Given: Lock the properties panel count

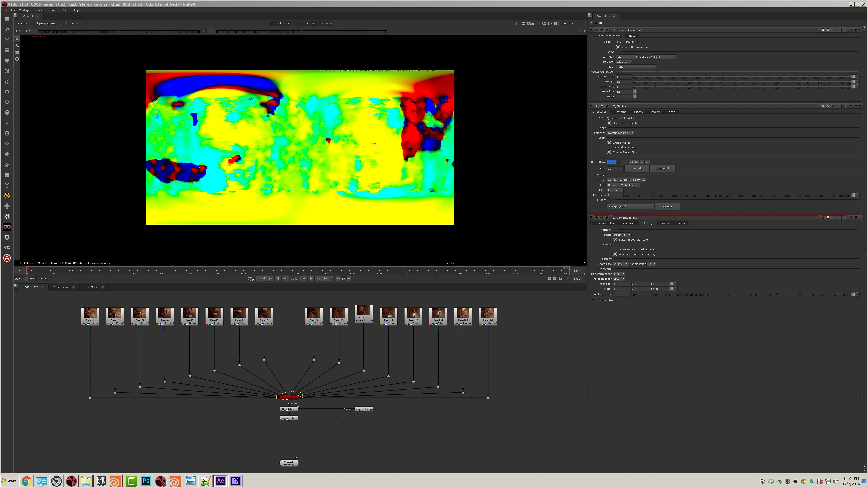Looking at the screenshot, I should (596, 23).
